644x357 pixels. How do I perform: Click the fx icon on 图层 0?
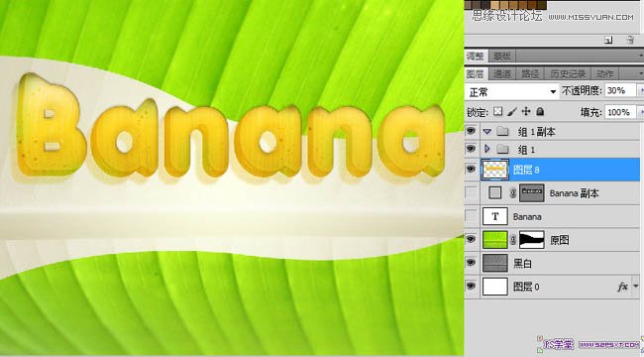[622, 287]
